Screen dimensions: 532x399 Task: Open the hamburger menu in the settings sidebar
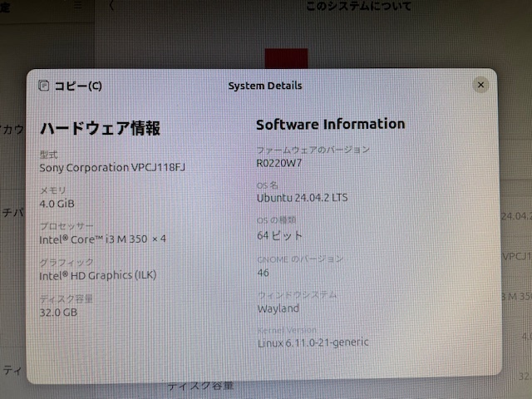click(x=77, y=5)
